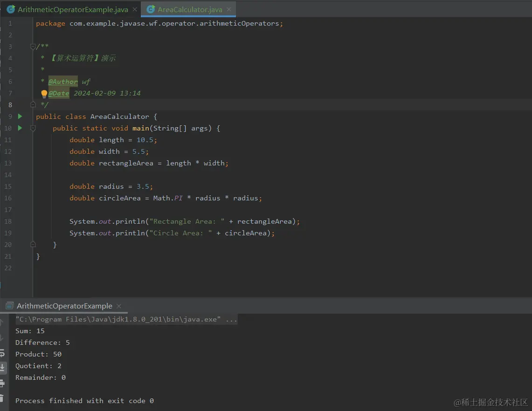Click line number 22 in the gutter

(8, 268)
